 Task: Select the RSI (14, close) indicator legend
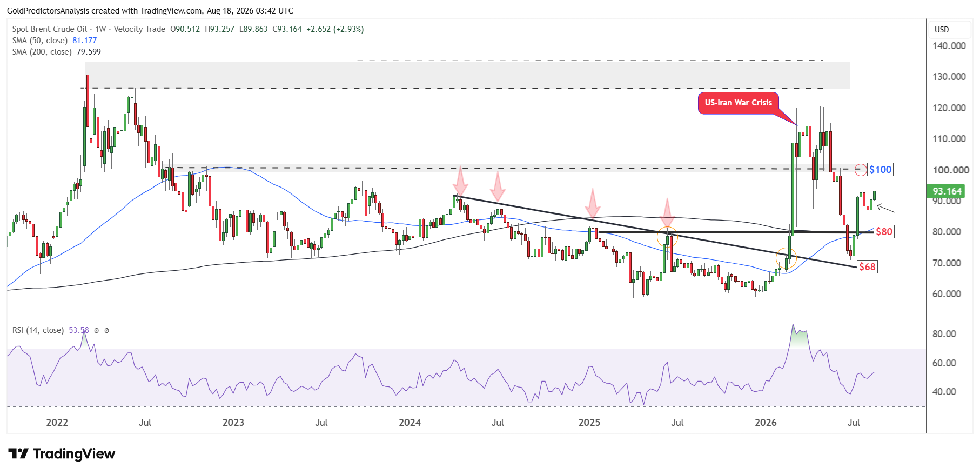38,330
